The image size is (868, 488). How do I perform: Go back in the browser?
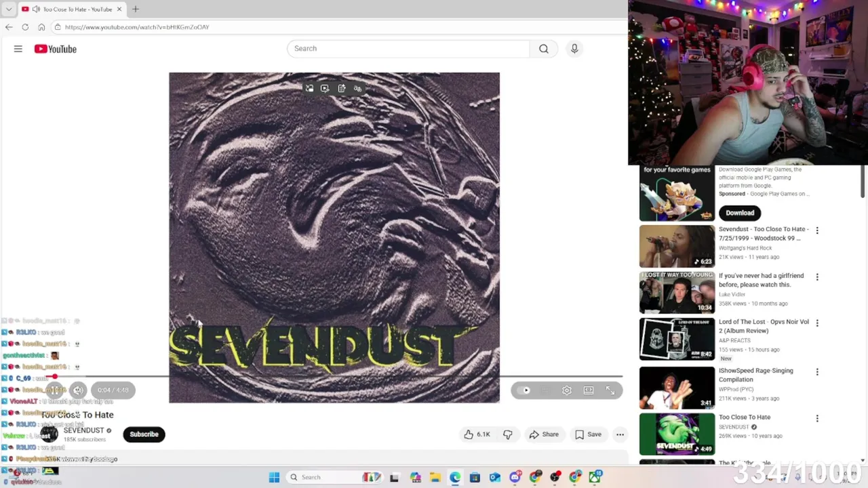[x=9, y=27]
